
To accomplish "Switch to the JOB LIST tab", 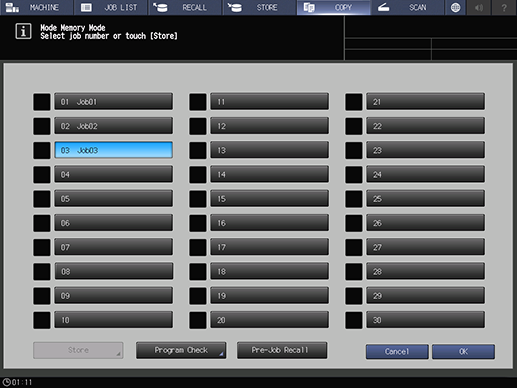I will click(x=111, y=7).
